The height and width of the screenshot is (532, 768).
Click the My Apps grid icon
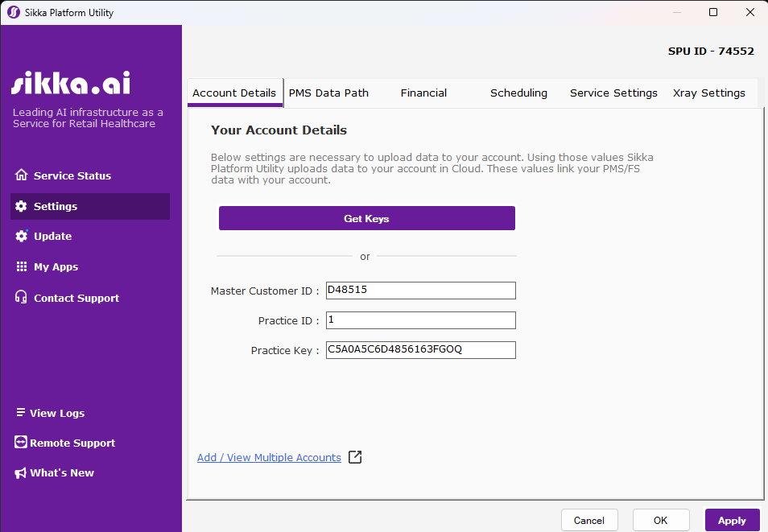point(22,266)
